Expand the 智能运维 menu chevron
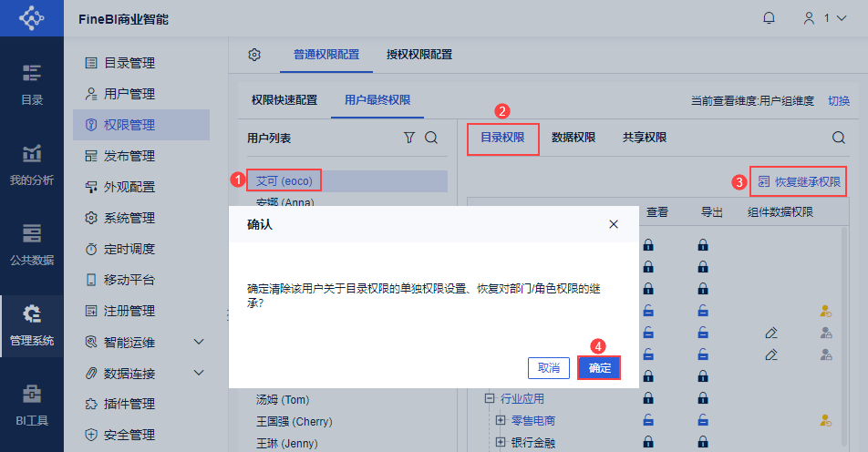The height and width of the screenshot is (452, 868). [x=199, y=342]
